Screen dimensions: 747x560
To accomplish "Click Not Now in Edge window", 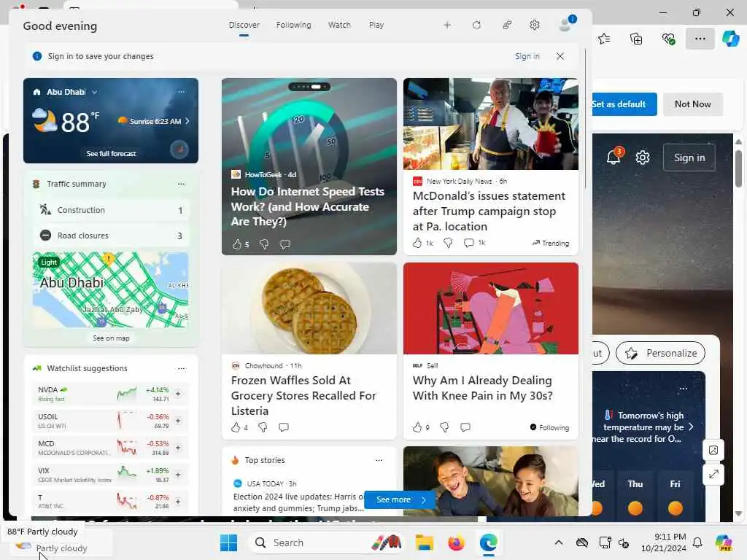I will pyautogui.click(x=693, y=104).
